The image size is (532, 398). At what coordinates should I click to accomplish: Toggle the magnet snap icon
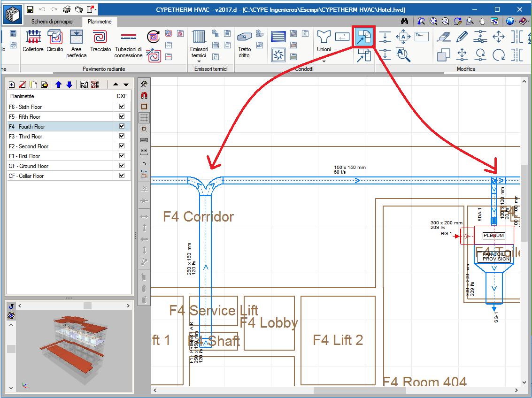tap(144, 95)
